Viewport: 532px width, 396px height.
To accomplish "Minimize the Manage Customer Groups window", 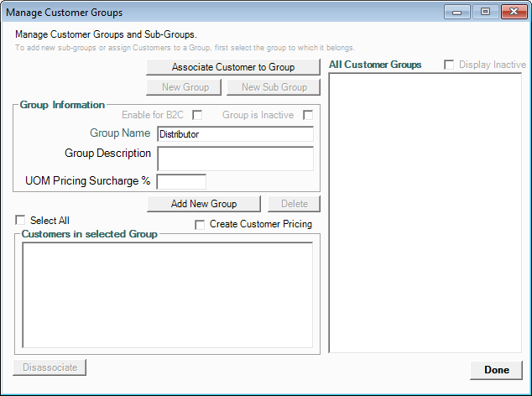I will tap(458, 13).
